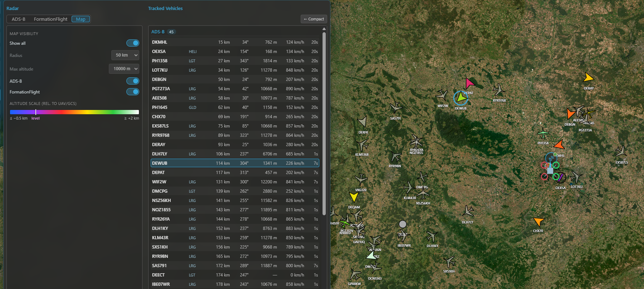Open the Max altitude 10000 m dropdown
This screenshot has width=644, height=289.
[x=124, y=69]
